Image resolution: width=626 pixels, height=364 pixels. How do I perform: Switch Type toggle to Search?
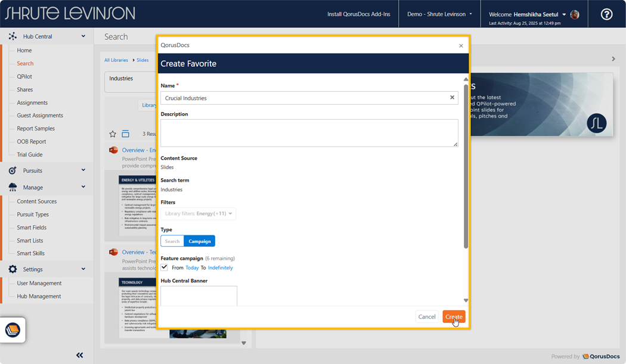(x=172, y=241)
